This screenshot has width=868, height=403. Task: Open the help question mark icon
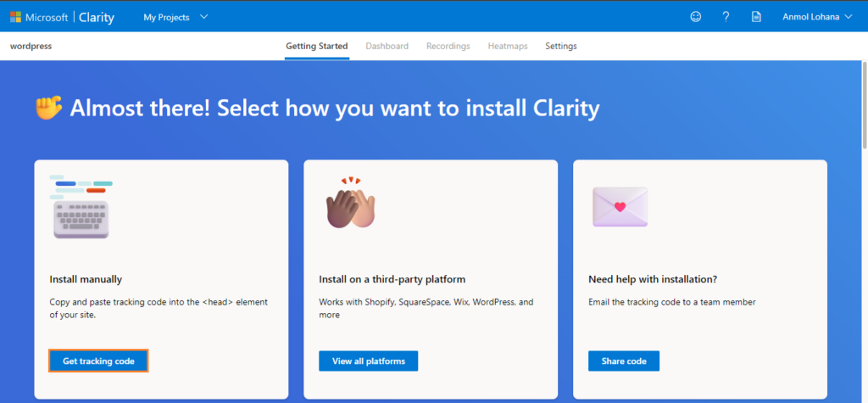(x=726, y=17)
